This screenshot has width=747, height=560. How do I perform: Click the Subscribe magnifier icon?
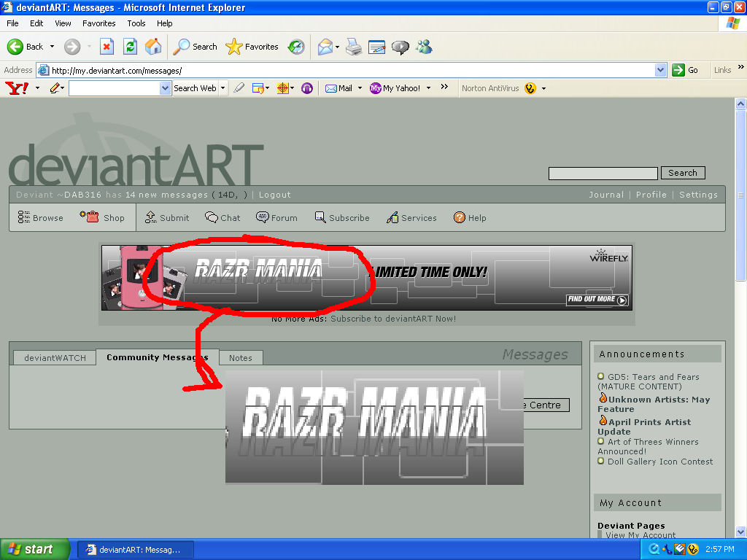click(320, 217)
